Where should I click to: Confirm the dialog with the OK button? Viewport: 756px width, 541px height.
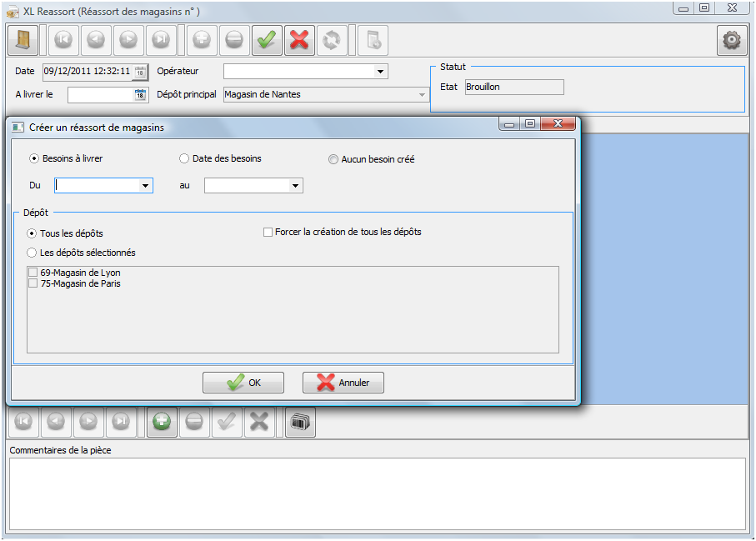(243, 383)
